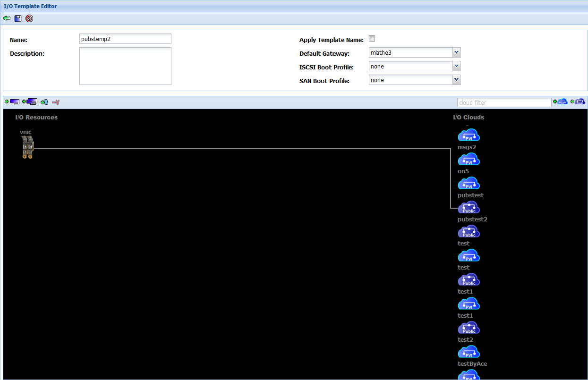
Task: Click the I/O Template Editor title text
Action: point(30,6)
